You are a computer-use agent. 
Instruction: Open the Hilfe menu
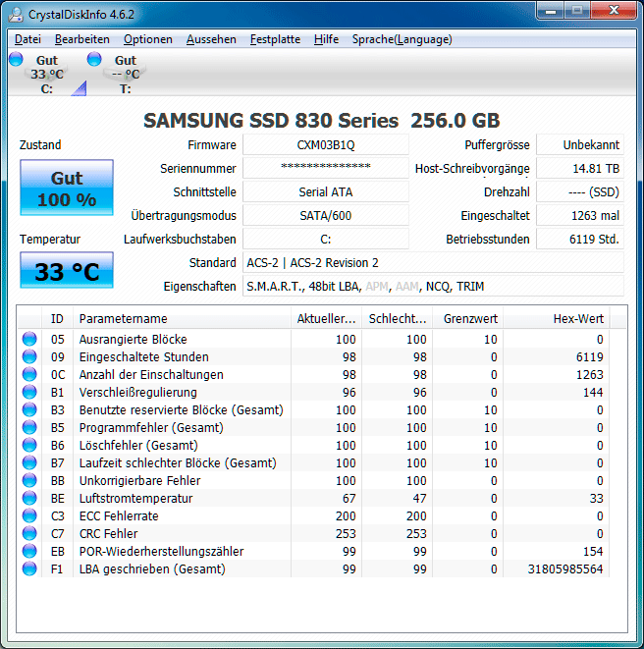326,39
